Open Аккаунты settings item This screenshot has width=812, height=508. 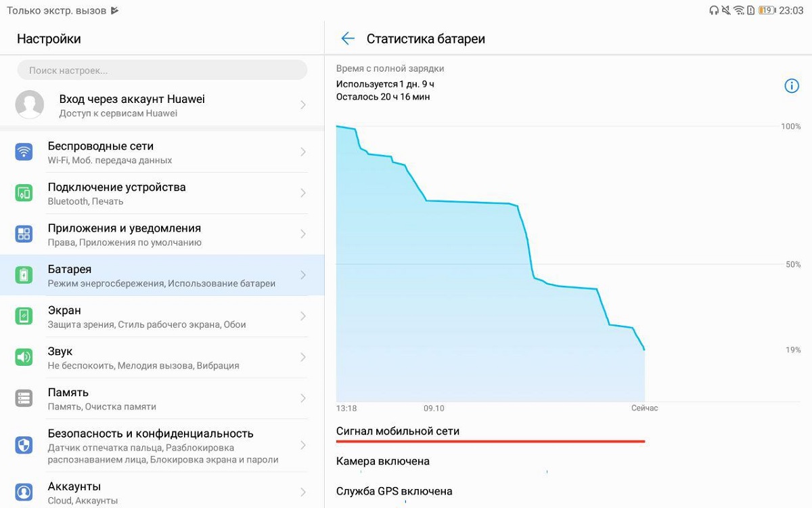(x=162, y=492)
